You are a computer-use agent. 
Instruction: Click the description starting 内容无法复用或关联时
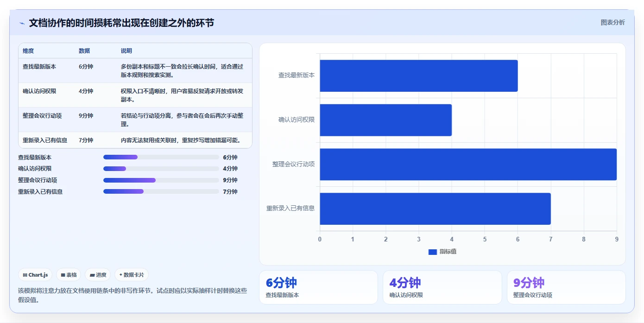(181, 140)
